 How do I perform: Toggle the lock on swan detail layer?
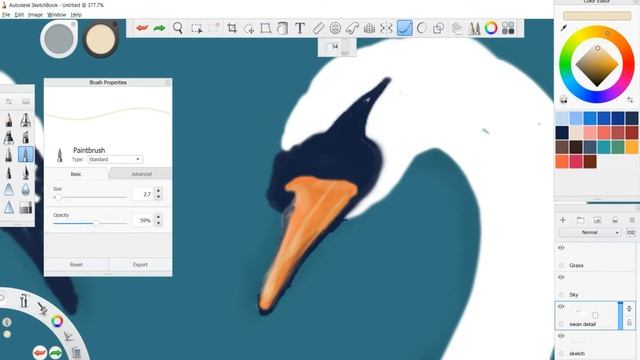(629, 322)
